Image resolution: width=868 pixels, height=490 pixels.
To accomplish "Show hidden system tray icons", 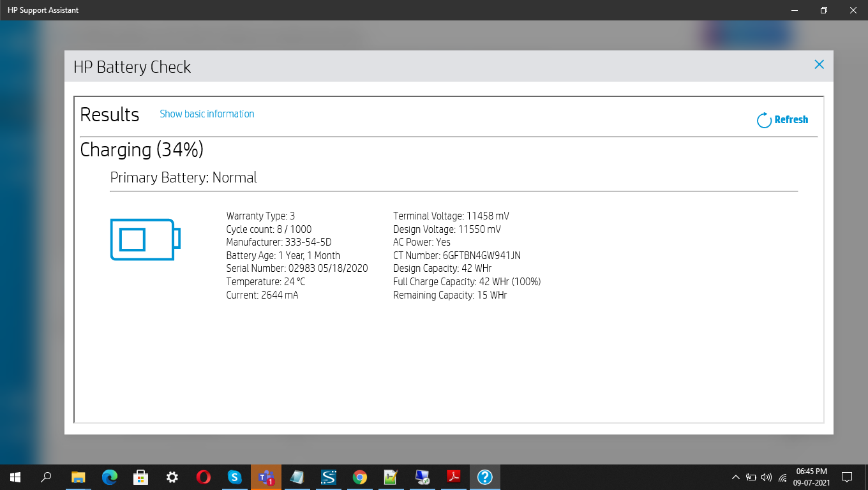I will [x=735, y=477].
